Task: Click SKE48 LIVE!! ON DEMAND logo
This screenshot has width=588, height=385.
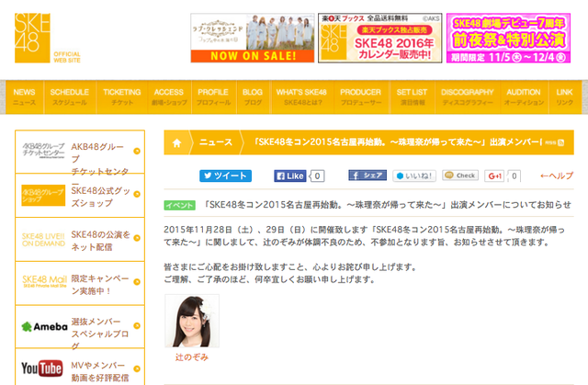Action: pyautogui.click(x=43, y=240)
